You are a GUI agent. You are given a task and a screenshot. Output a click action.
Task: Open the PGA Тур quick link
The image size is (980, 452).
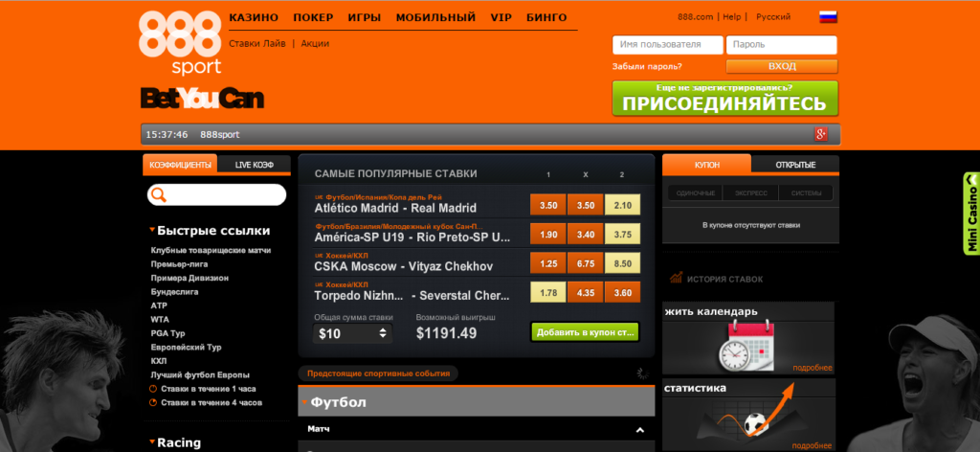click(x=167, y=333)
